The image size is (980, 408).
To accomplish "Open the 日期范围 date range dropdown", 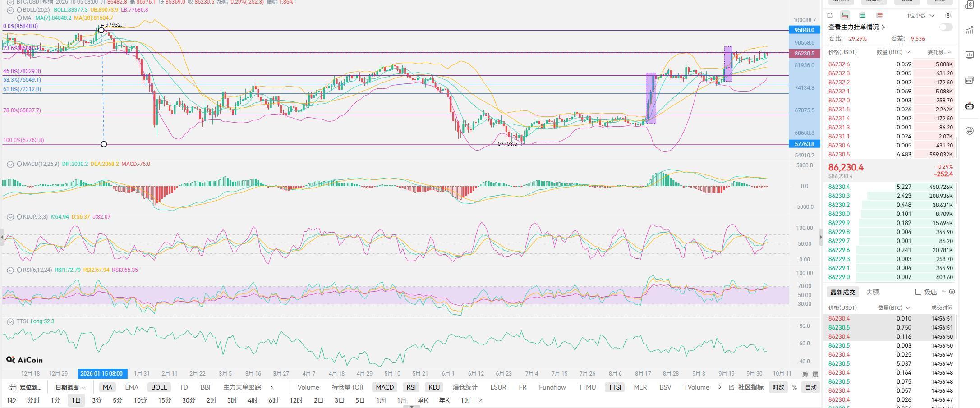I will point(70,387).
